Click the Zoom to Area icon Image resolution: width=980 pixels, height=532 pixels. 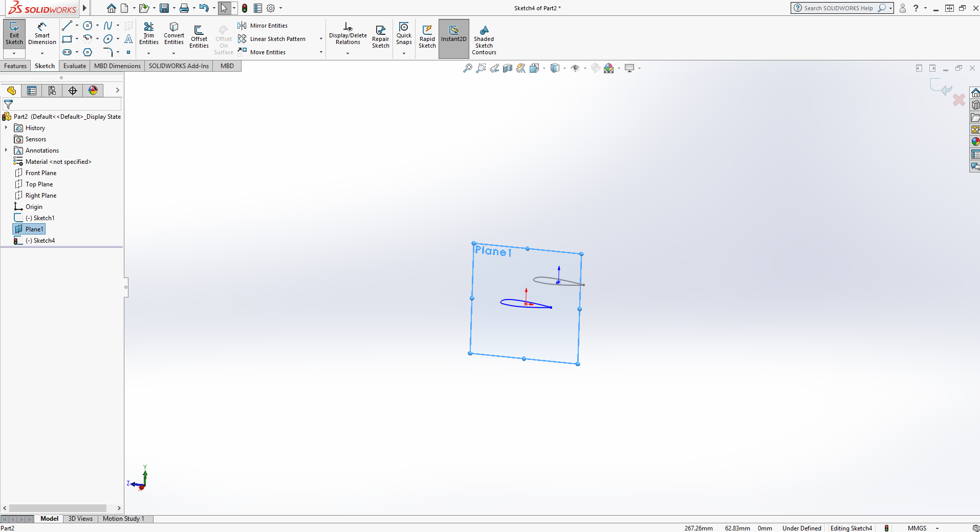(481, 68)
